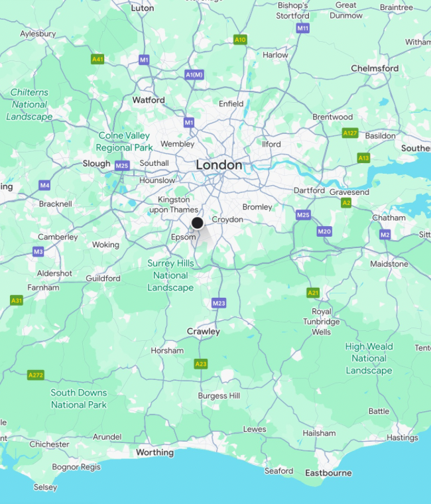The height and width of the screenshot is (504, 431).
Task: Click the A23 road shield near Horsham
Action: pyautogui.click(x=201, y=364)
